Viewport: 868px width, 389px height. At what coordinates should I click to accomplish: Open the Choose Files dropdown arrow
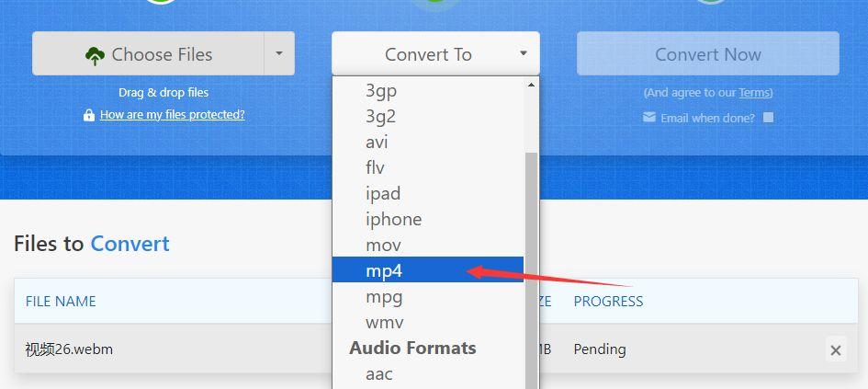(x=279, y=54)
